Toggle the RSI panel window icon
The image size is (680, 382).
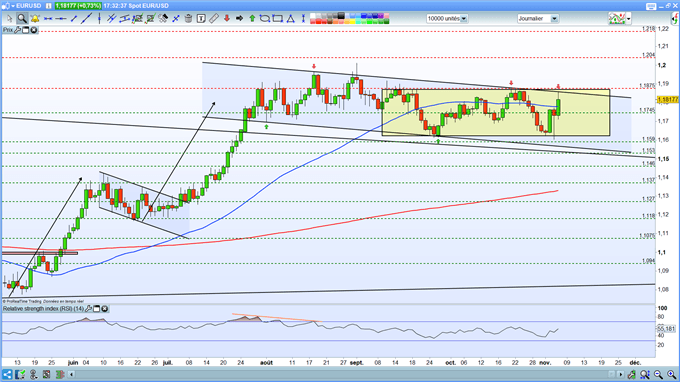point(97,309)
